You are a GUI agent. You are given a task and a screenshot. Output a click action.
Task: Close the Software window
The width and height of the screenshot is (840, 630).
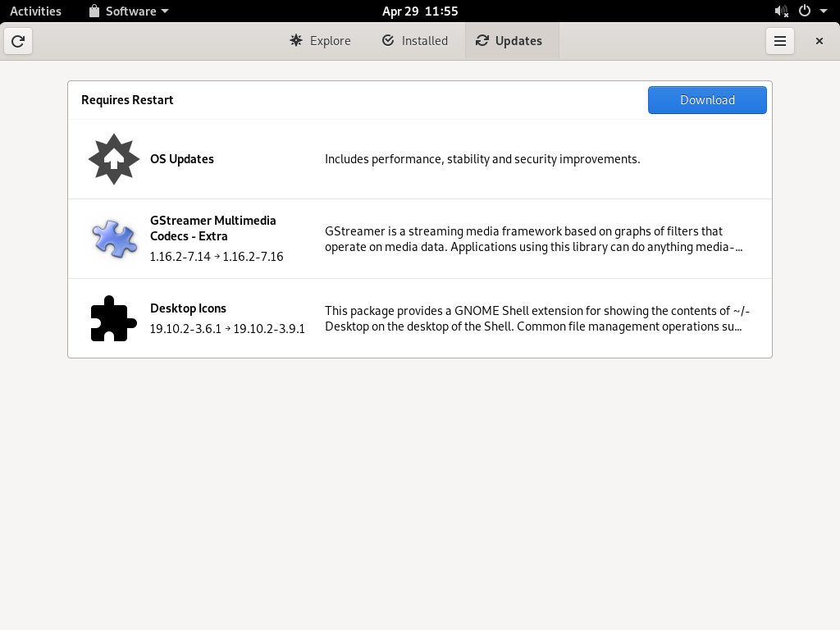coord(819,41)
